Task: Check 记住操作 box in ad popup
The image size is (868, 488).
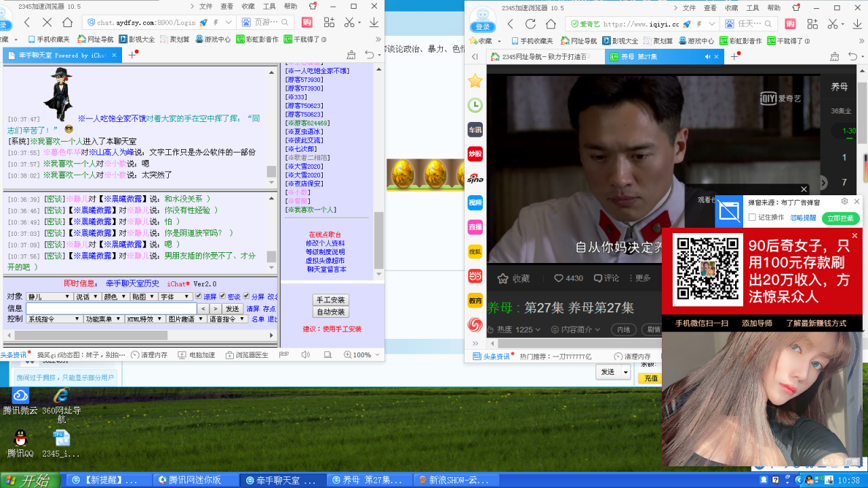Action: coord(752,218)
